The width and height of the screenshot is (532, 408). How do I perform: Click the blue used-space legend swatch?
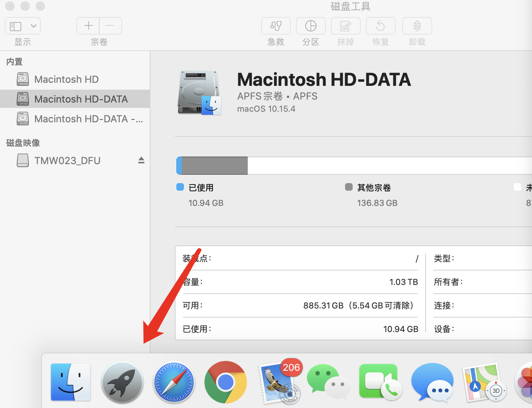click(x=180, y=187)
